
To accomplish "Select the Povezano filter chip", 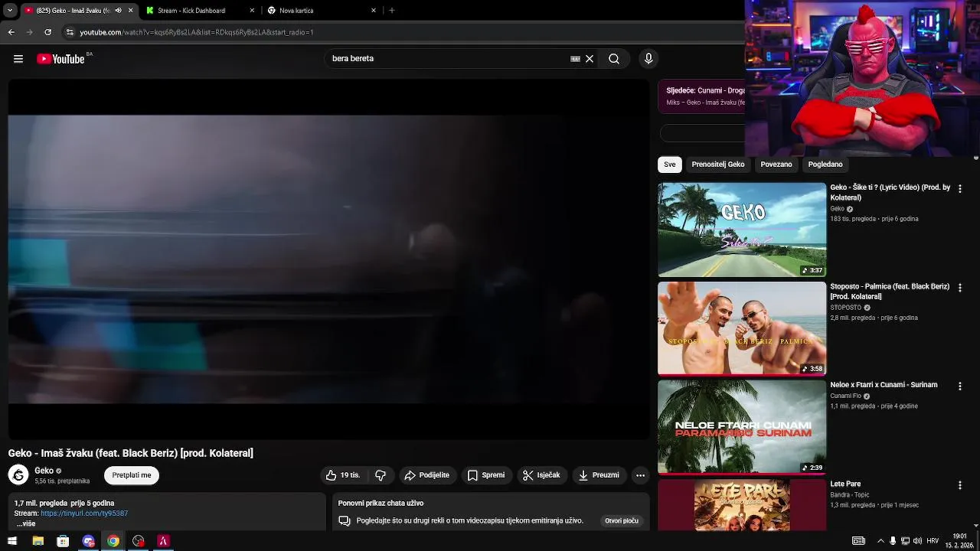I will [776, 165].
